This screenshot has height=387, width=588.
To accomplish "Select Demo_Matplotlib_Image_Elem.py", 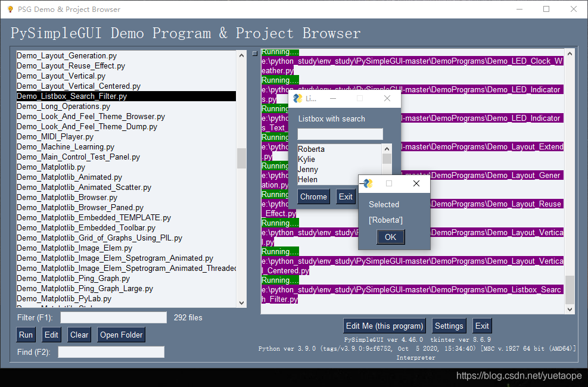I will 126,248.
